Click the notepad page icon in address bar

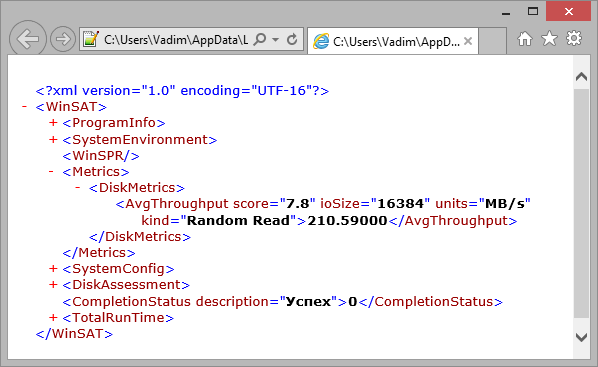pyautogui.click(x=91, y=39)
